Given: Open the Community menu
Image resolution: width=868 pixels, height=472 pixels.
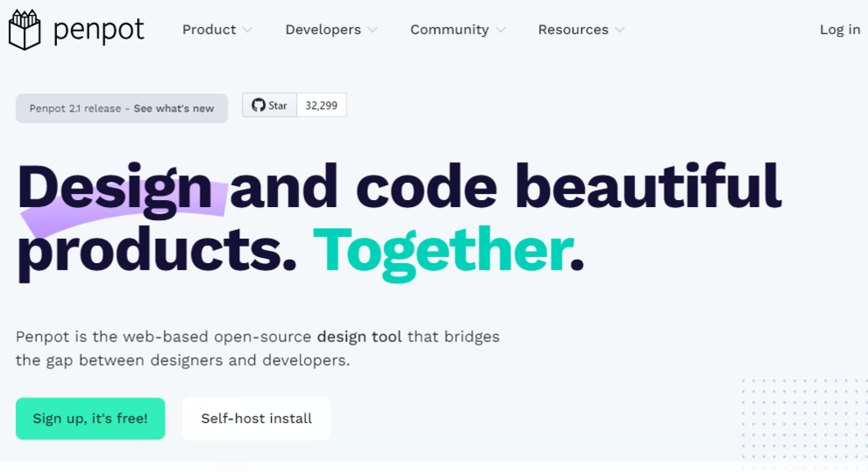Looking at the screenshot, I should (x=449, y=30).
